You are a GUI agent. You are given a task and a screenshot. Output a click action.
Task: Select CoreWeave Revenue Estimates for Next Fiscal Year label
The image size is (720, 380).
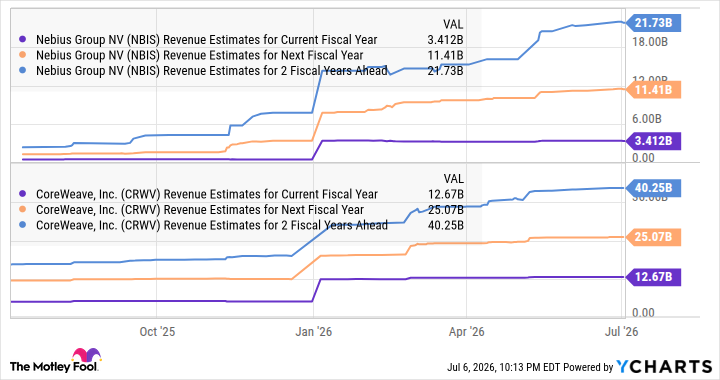(200, 210)
